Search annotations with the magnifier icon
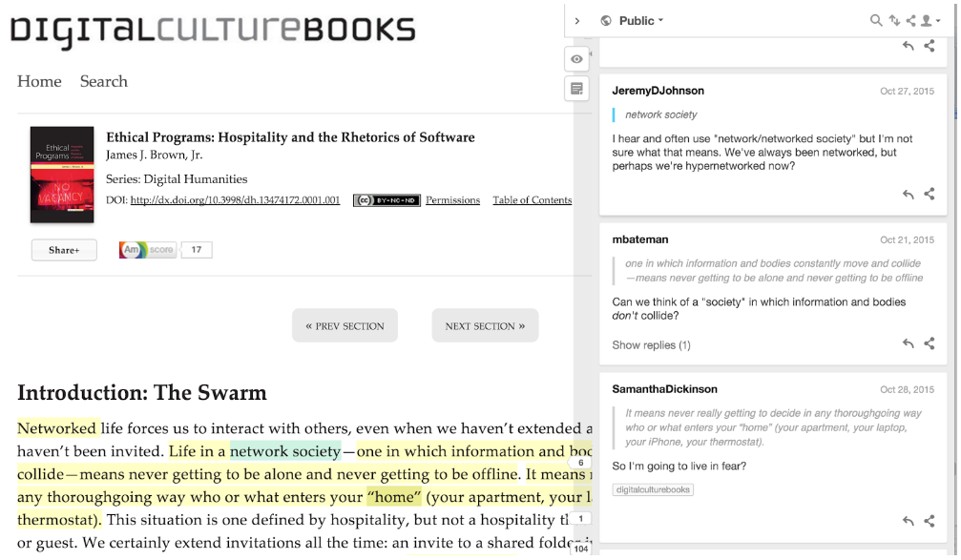The image size is (961, 560). 876,20
